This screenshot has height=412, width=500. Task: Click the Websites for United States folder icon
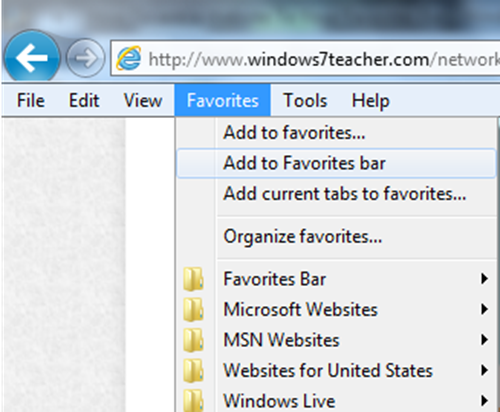(193, 370)
